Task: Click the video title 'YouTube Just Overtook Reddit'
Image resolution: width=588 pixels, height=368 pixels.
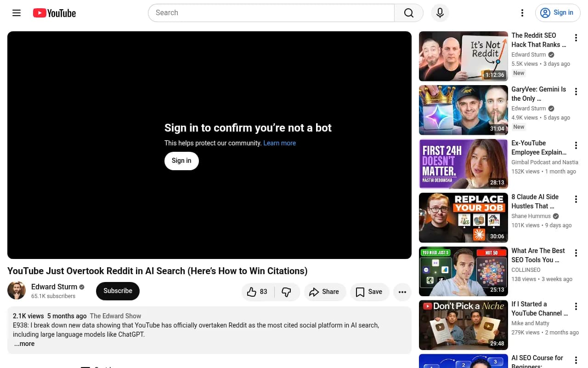Action: [x=157, y=271]
